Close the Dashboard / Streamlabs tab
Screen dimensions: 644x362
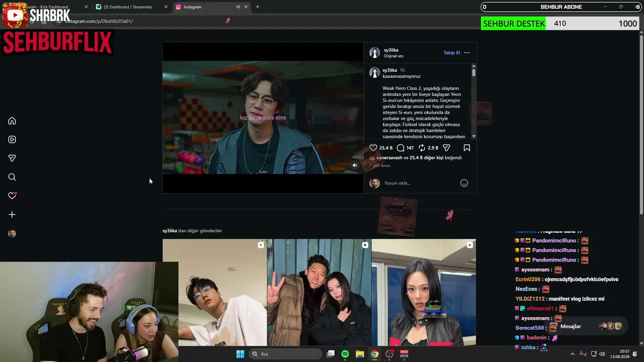click(x=166, y=7)
